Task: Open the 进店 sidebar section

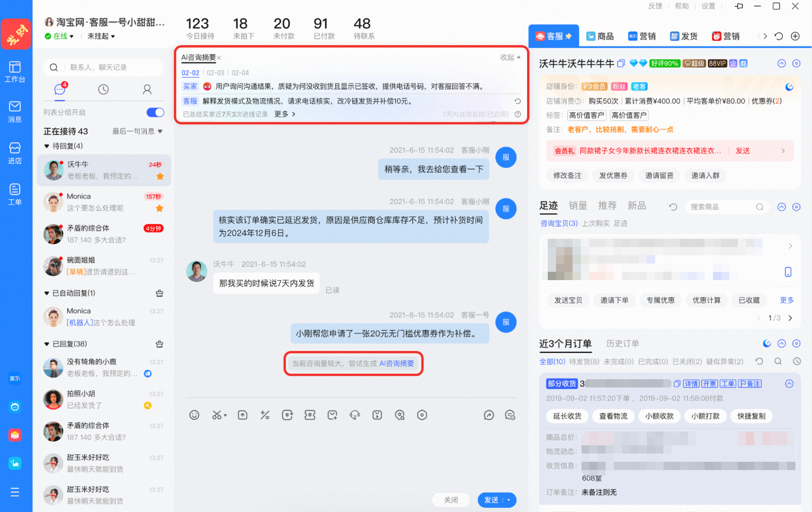Action: tap(15, 153)
